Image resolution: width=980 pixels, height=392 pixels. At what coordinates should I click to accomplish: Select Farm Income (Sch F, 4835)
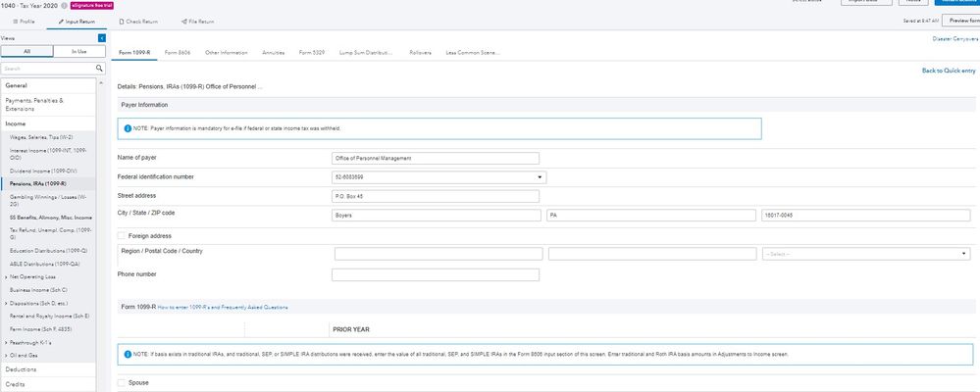pyautogui.click(x=39, y=329)
